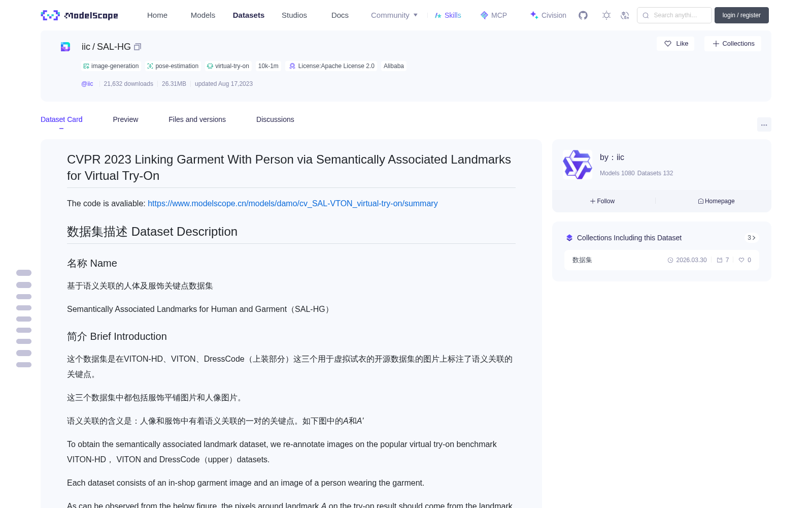Click the '名称 Name' heading
Screen dimensions: 812x508
[x=92, y=263]
